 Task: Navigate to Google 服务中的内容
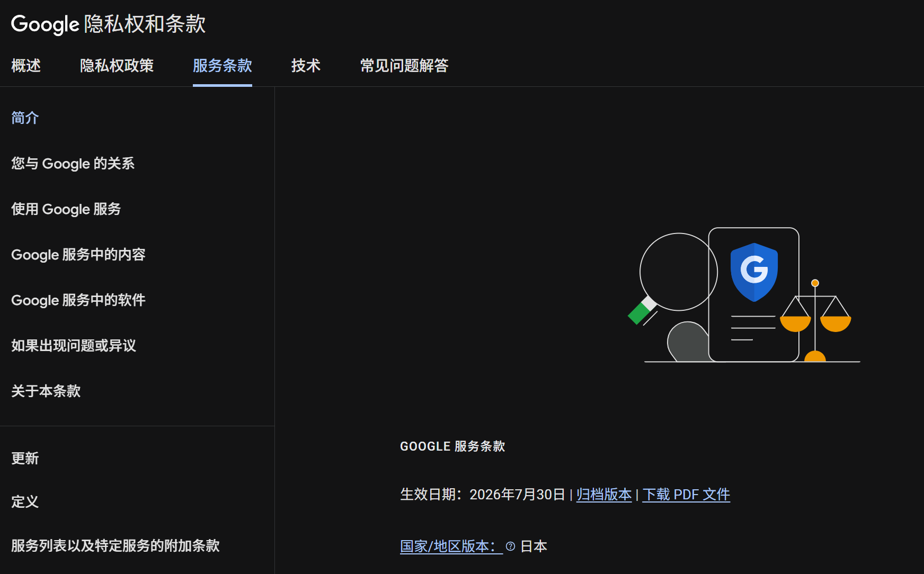click(x=78, y=254)
